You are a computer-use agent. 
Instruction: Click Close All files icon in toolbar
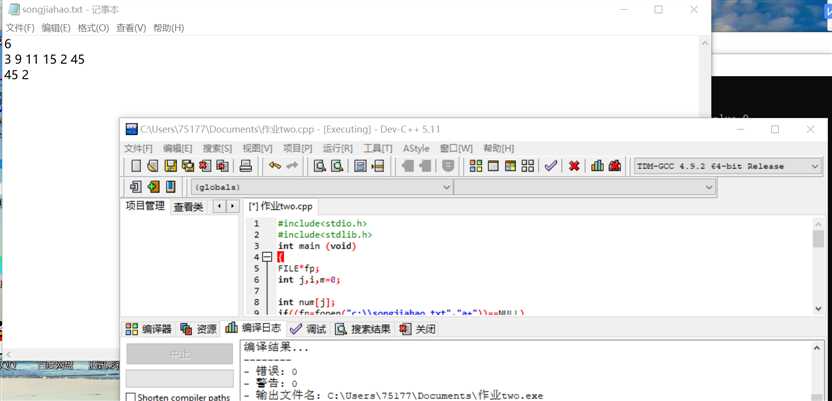222,166
